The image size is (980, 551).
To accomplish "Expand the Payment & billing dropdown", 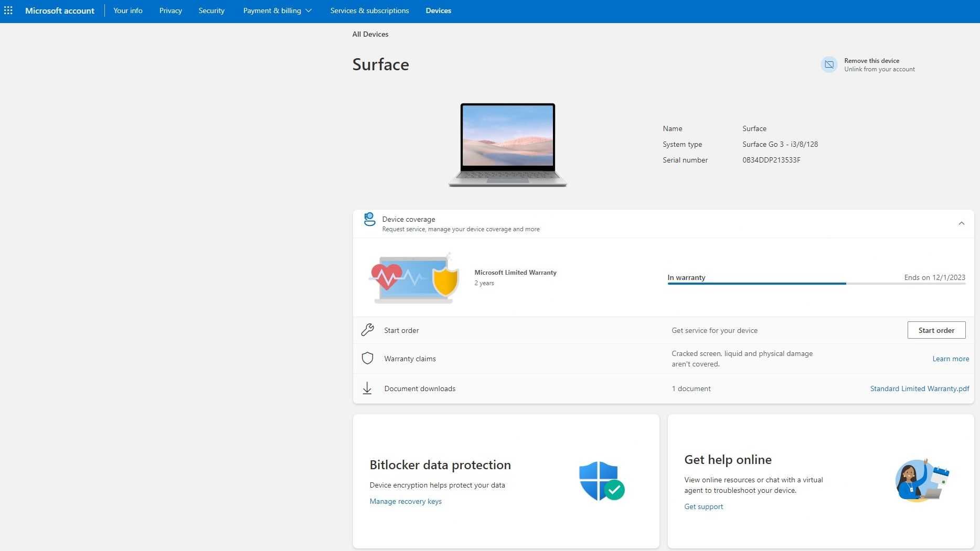I will point(277,10).
